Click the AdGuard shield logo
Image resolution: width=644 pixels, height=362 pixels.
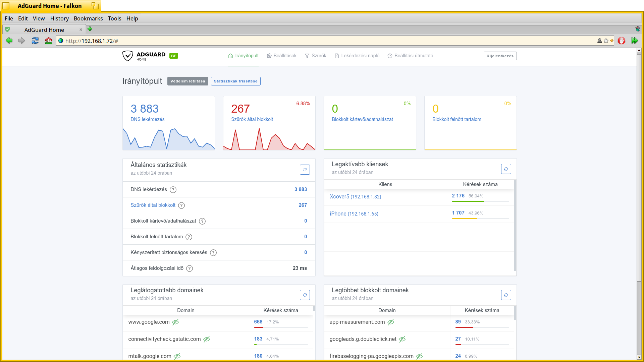tap(127, 56)
